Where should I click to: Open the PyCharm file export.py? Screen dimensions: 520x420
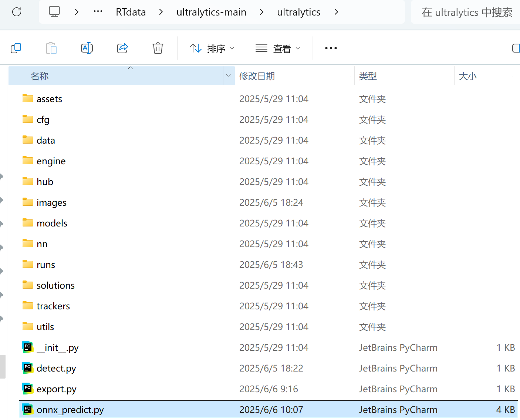tap(56, 389)
